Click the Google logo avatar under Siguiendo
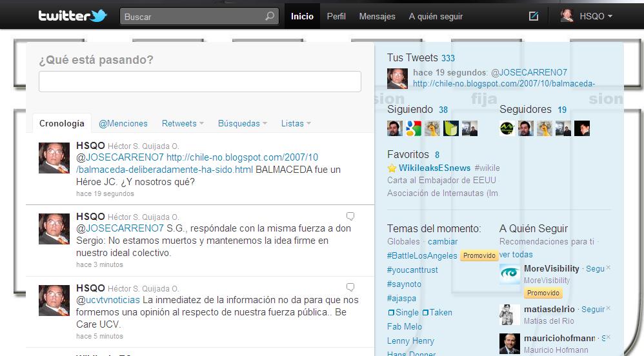Image resolution: width=644 pixels, height=356 pixels. 414,128
